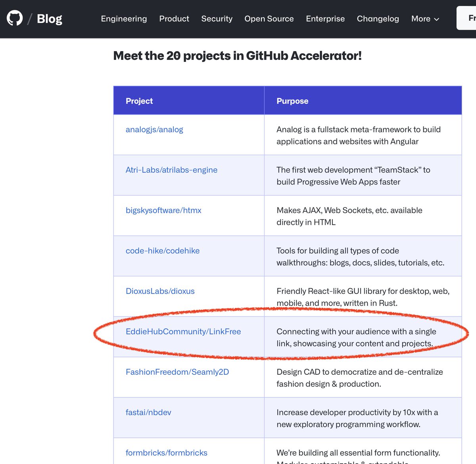Visit the bigskysoftware/htmx repository link
The image size is (476, 464).
(163, 210)
